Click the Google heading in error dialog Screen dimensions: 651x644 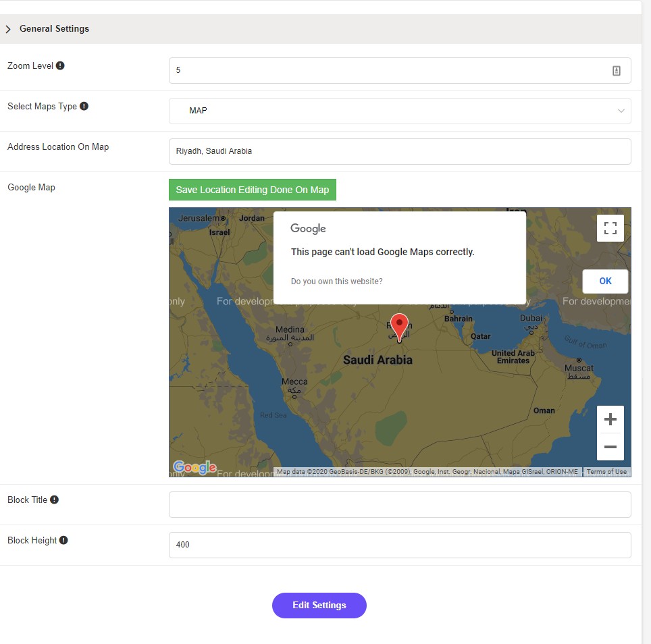click(x=308, y=229)
